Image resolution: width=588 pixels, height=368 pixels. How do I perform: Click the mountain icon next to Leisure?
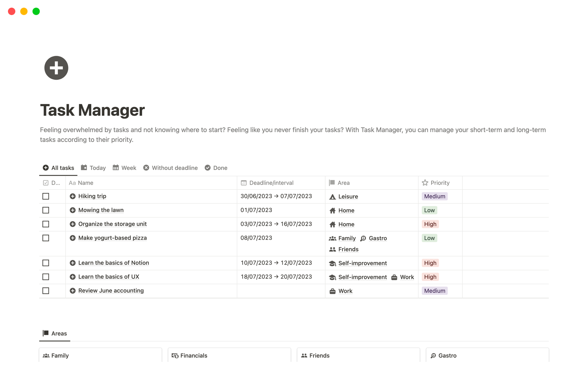point(332,197)
